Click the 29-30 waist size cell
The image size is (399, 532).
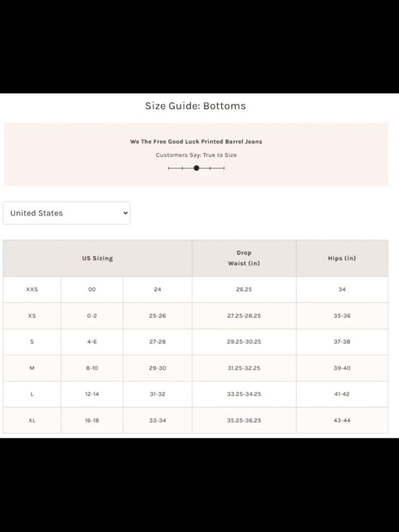coord(158,368)
